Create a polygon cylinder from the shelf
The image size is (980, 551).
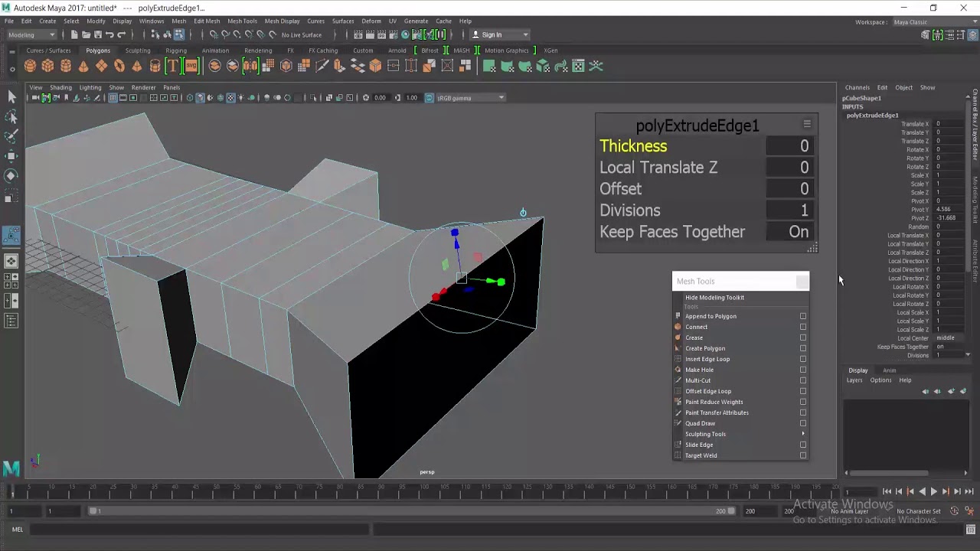point(66,67)
